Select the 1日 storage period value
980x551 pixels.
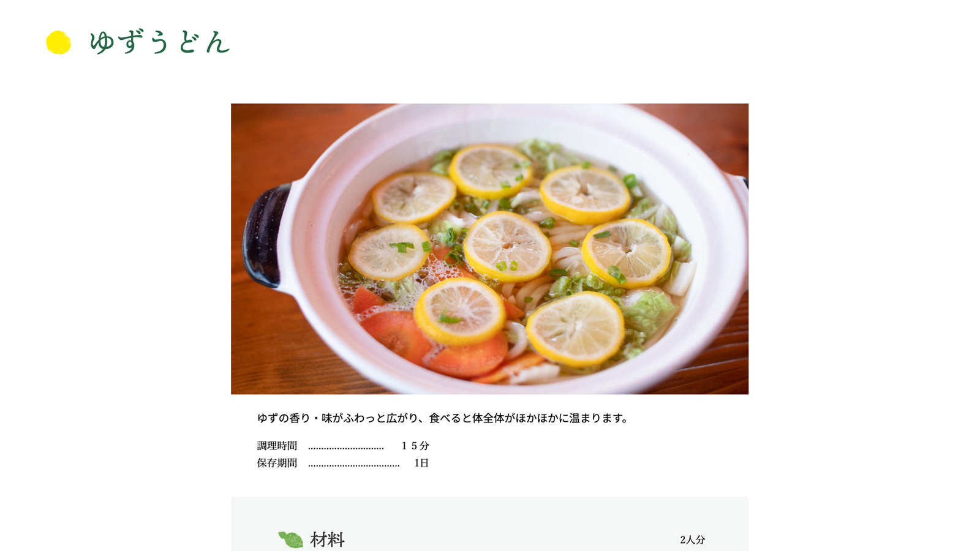point(421,463)
